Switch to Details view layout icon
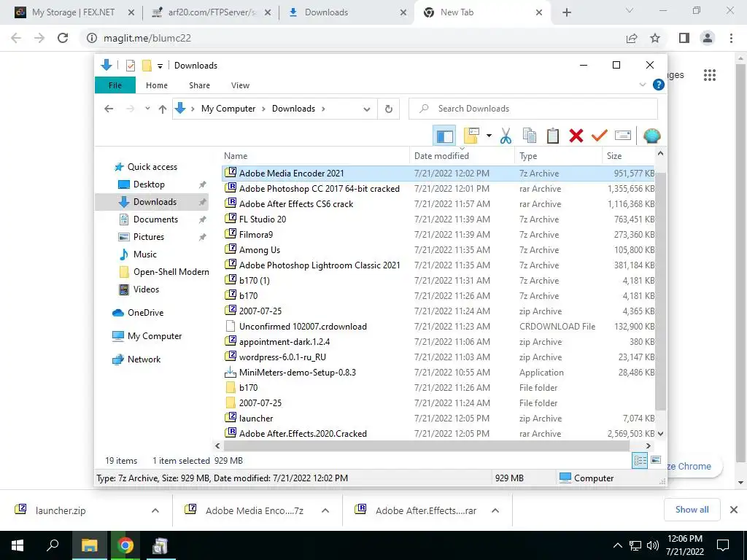The width and height of the screenshot is (747, 560). tap(639, 460)
